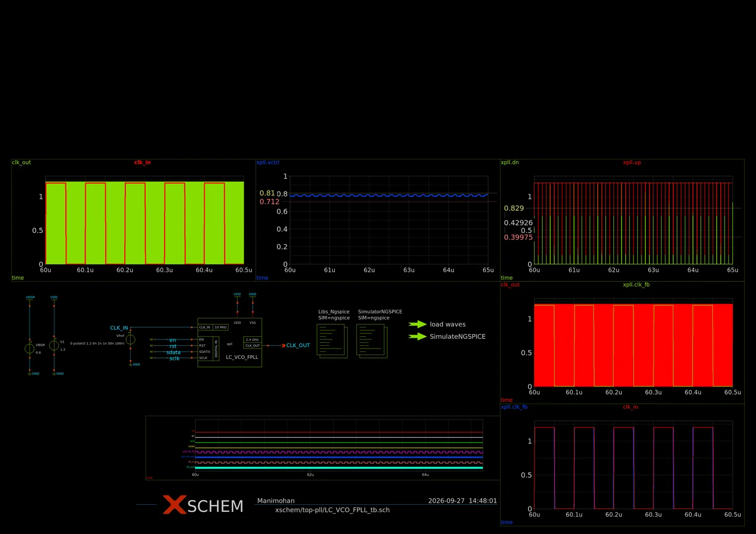Select the VBGR voltage source symbol
The width and height of the screenshot is (756, 534).
pyautogui.click(x=30, y=349)
